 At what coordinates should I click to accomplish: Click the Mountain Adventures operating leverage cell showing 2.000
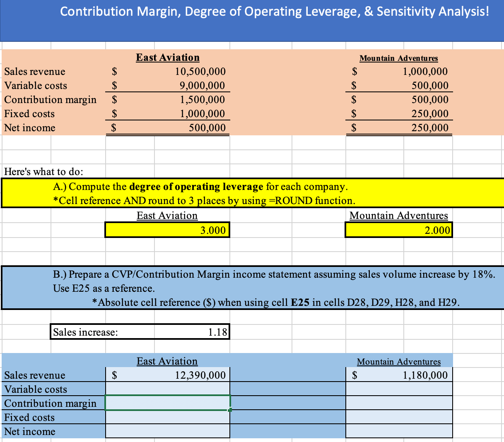pos(398,230)
